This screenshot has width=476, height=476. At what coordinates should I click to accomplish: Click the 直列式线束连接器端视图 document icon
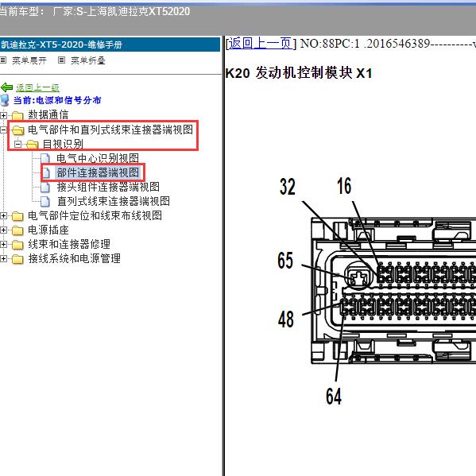pos(45,201)
